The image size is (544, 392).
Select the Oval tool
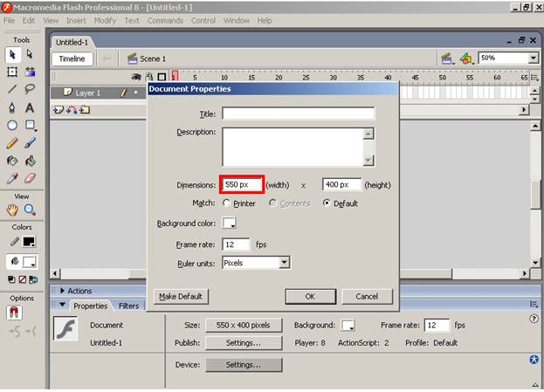(12, 125)
